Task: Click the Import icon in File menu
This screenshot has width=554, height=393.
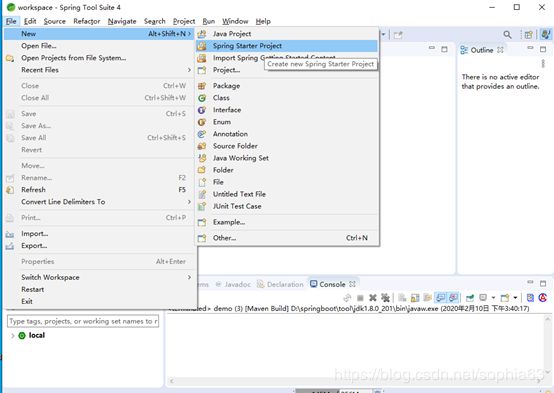Action: (10, 234)
